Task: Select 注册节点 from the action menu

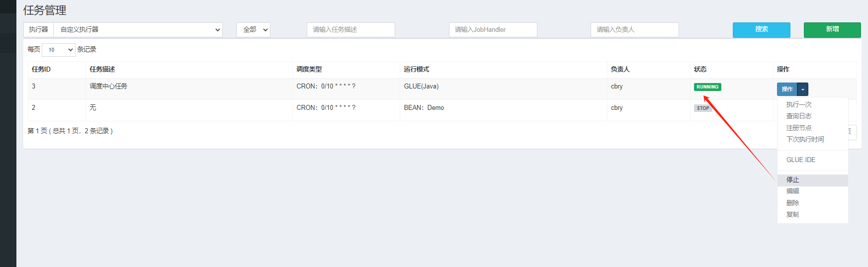Action: pyautogui.click(x=813, y=128)
